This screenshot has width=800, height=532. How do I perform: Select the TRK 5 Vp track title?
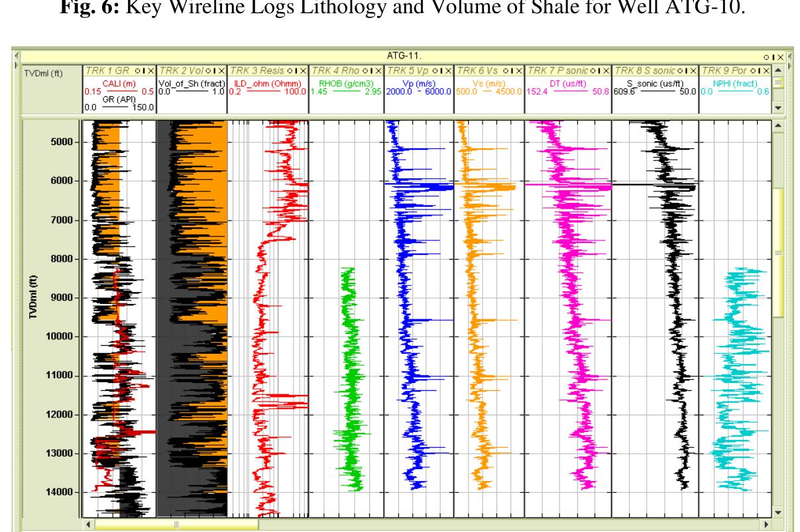(x=409, y=70)
